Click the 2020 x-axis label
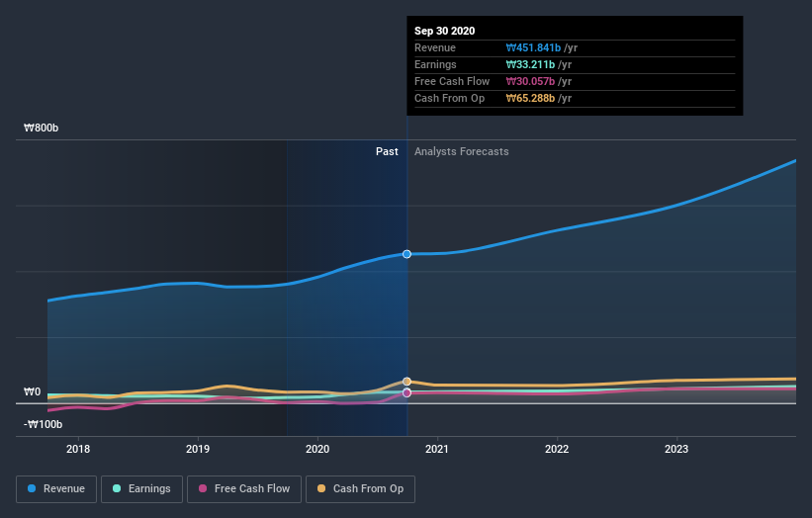Viewport: 812px width, 518px height. pos(317,449)
